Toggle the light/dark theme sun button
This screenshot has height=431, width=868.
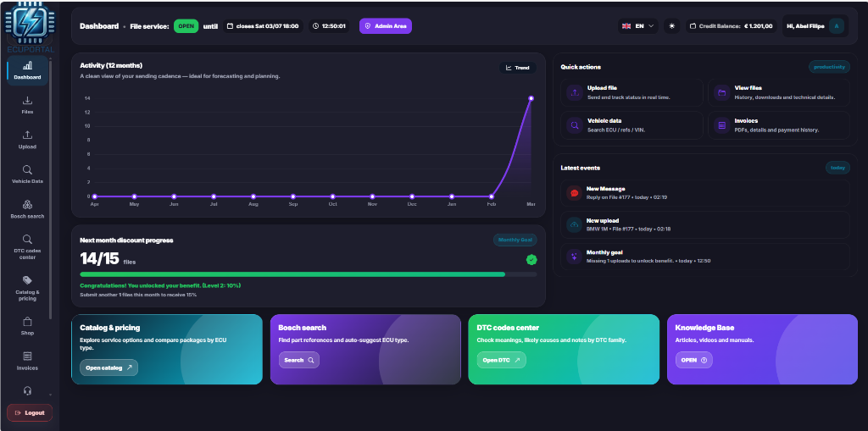(x=672, y=26)
